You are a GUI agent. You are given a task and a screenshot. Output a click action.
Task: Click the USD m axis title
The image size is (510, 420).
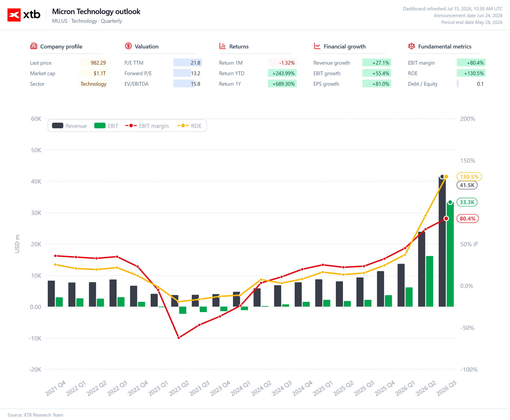click(17, 244)
